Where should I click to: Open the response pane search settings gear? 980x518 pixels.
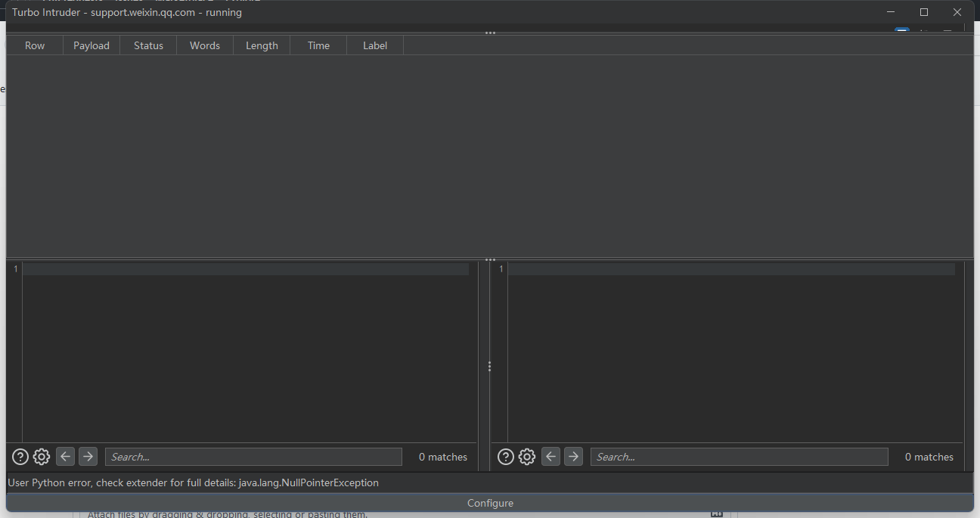527,456
